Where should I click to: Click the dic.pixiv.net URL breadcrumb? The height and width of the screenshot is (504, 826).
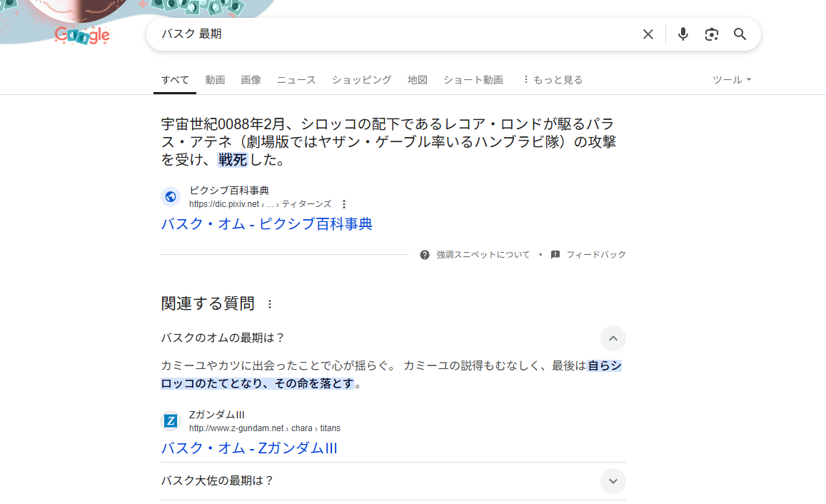261,203
